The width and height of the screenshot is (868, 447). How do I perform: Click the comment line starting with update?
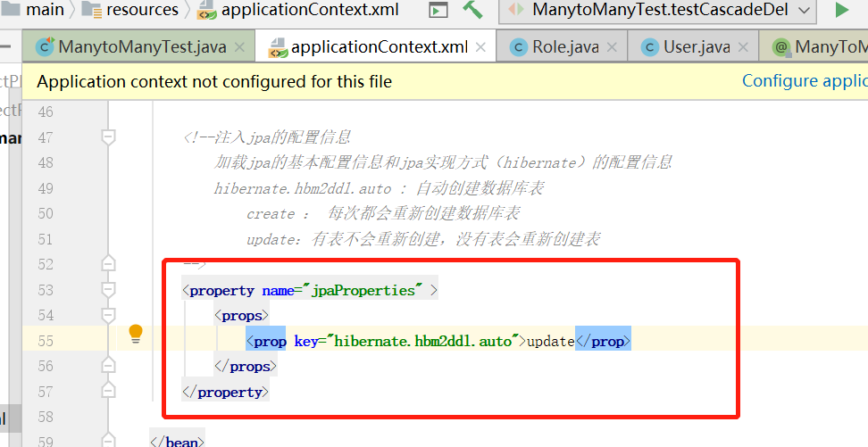tap(423, 239)
